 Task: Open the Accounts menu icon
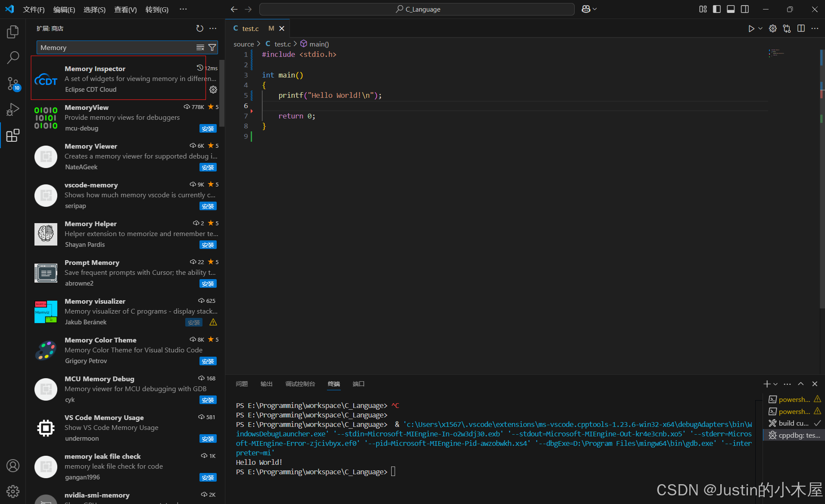[13, 466]
